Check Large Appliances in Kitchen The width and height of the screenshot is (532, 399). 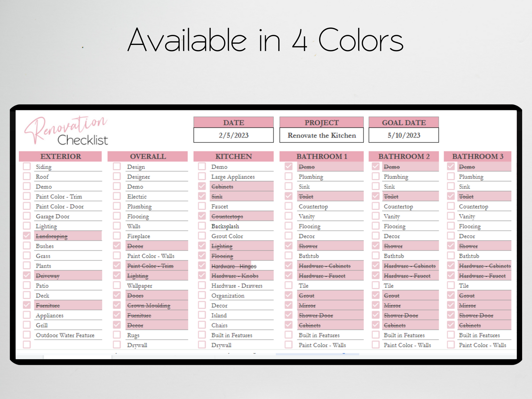(x=202, y=176)
